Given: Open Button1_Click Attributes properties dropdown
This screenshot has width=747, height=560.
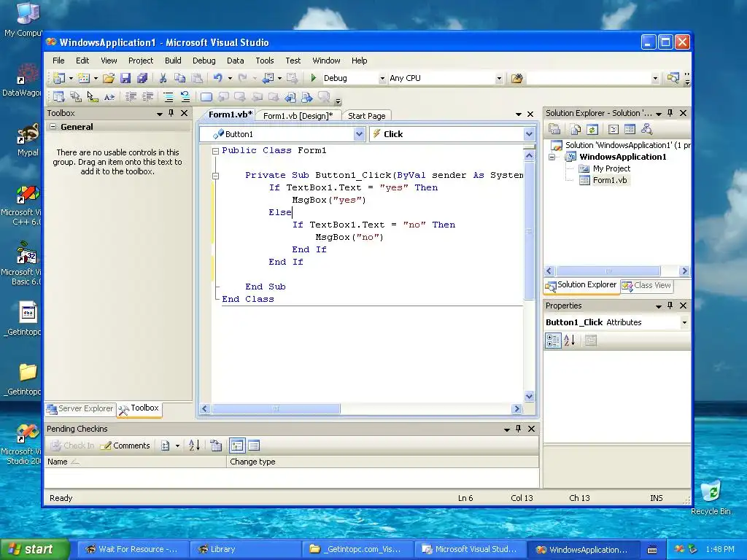Looking at the screenshot, I should point(684,322).
